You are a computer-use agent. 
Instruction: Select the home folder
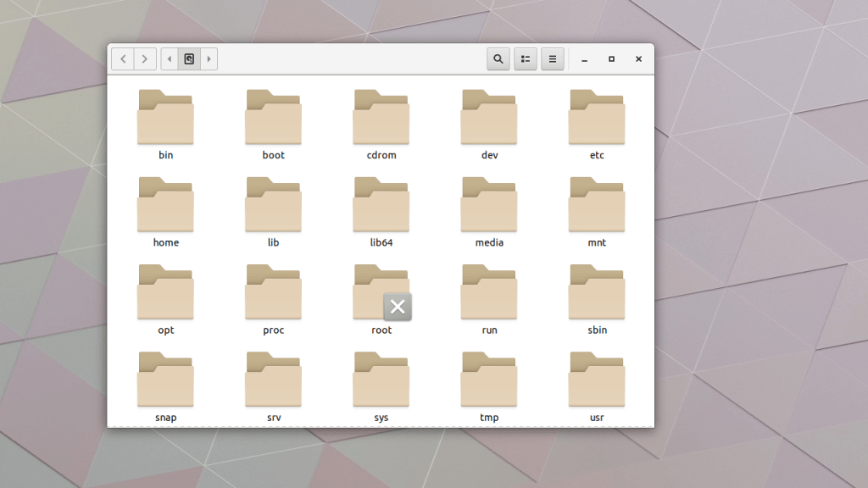165,204
